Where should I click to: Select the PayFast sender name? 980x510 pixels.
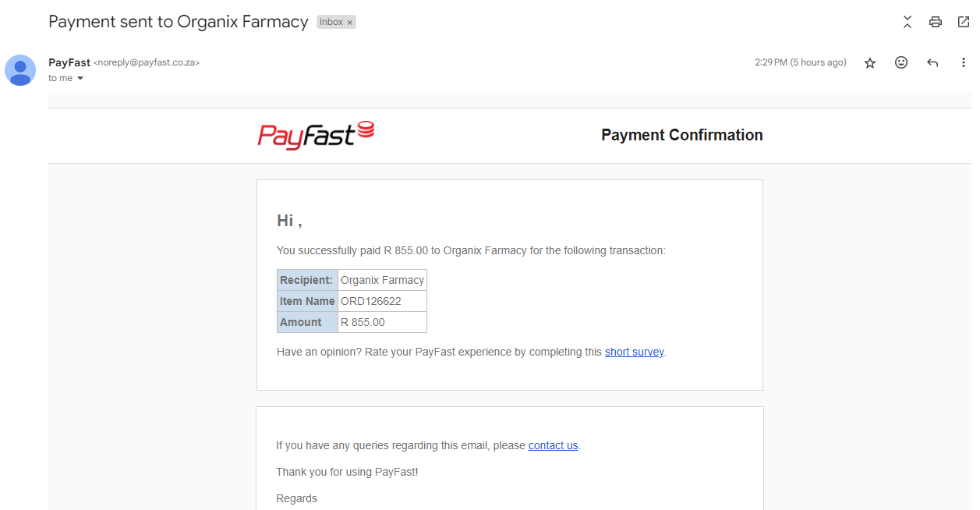(69, 62)
